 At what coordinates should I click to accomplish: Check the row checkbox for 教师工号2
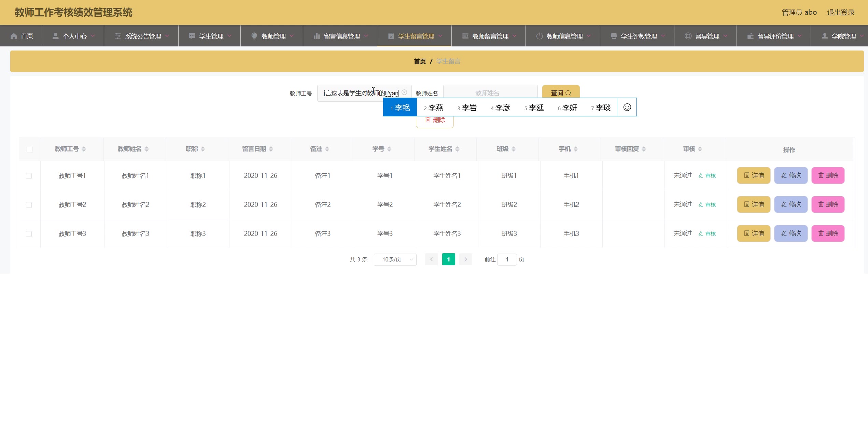click(29, 205)
